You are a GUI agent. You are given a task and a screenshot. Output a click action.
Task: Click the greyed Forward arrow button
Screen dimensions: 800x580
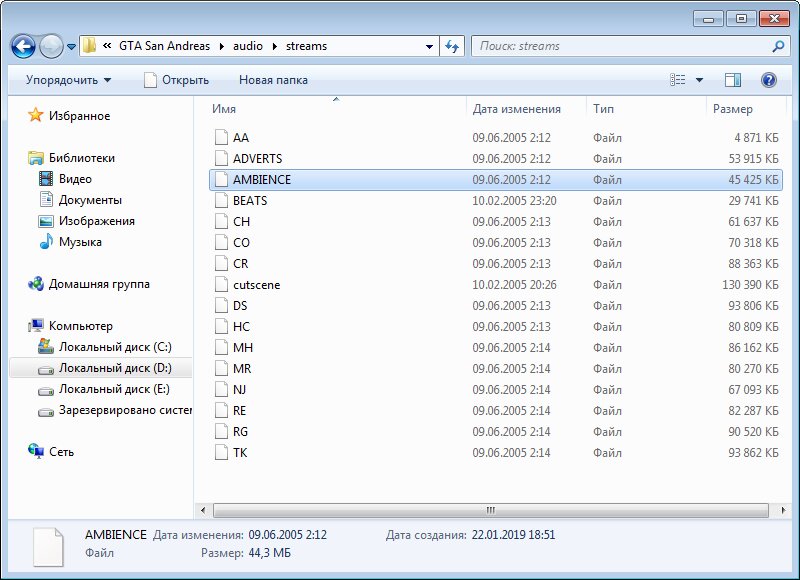click(x=51, y=46)
